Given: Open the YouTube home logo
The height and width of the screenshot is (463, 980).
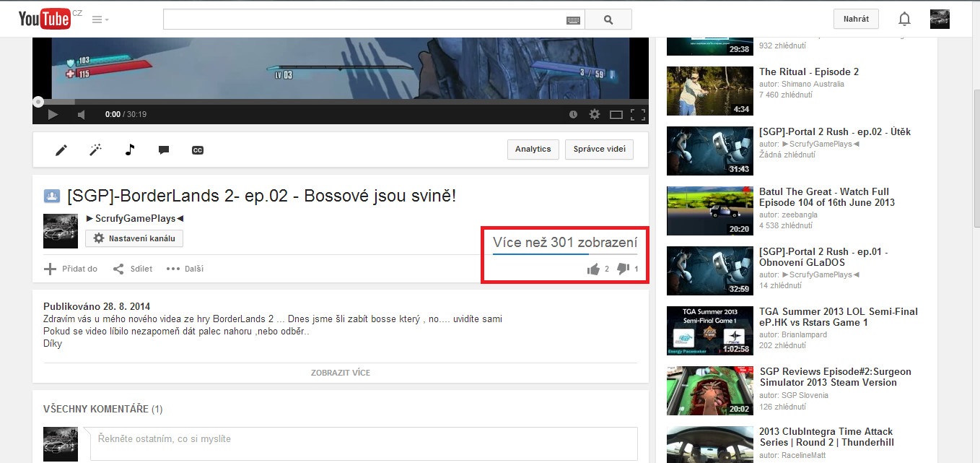Looking at the screenshot, I should tap(45, 20).
